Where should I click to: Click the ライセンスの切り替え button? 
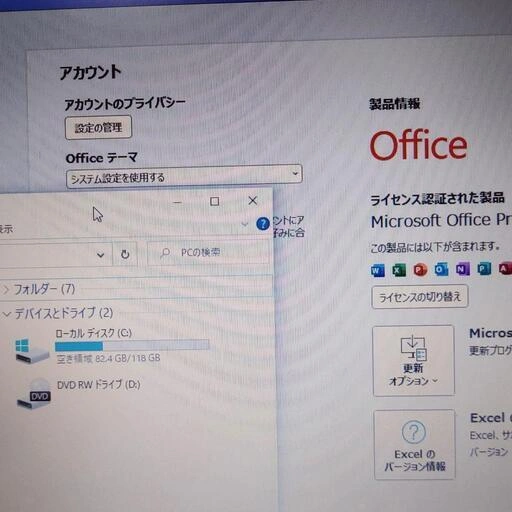coord(420,296)
